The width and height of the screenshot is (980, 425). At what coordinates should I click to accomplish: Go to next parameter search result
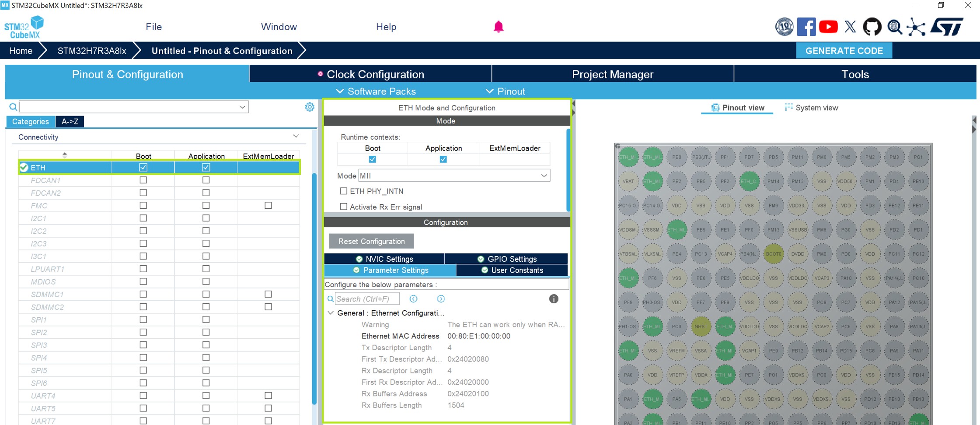point(441,299)
